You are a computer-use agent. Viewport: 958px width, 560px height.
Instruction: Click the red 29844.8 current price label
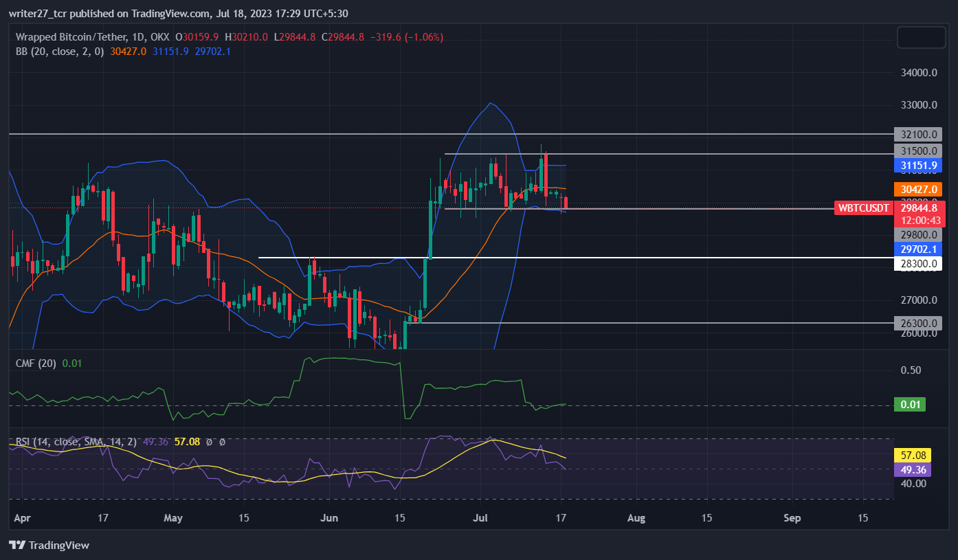tap(920, 208)
